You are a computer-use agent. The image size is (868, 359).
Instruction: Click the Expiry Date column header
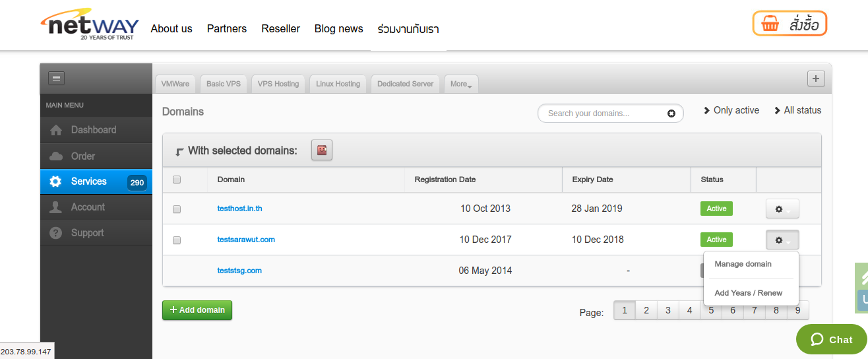[x=592, y=179]
